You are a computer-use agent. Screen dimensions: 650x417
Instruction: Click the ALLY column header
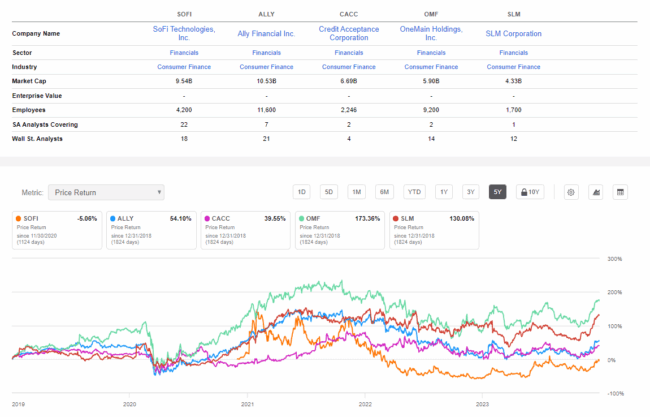(x=267, y=14)
